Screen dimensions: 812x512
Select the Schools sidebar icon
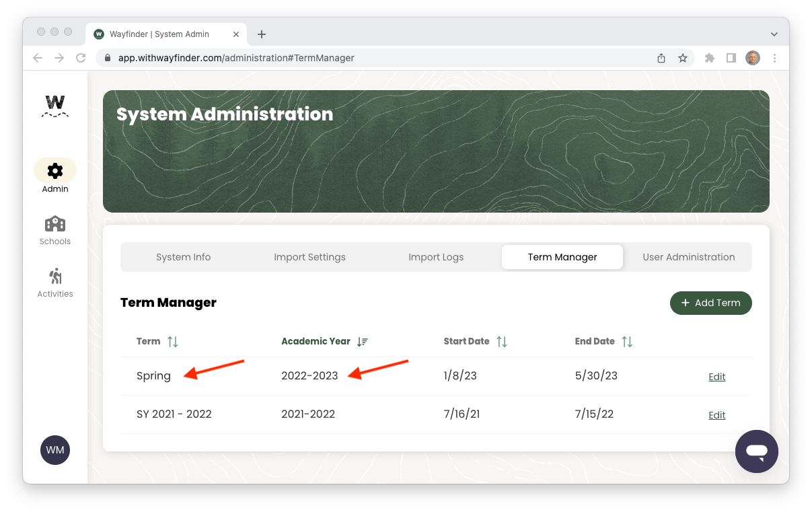54,229
